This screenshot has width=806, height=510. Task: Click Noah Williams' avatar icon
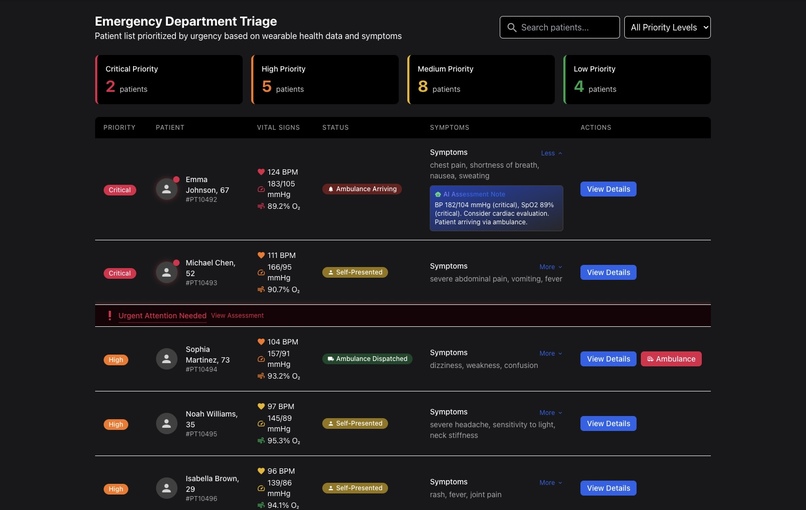167,424
